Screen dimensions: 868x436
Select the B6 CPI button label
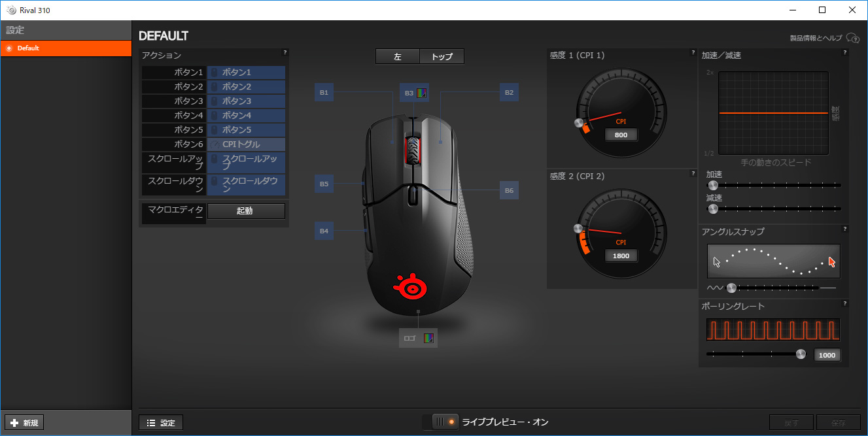509,191
